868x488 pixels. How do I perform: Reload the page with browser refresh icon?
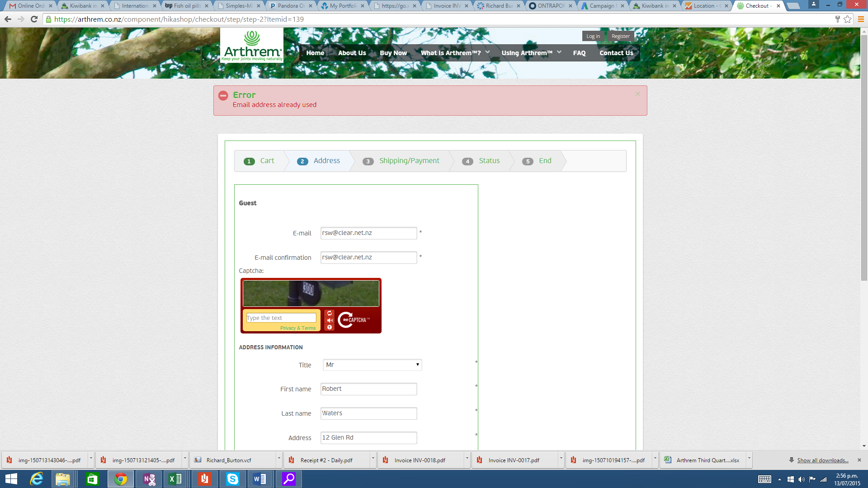[x=34, y=19]
